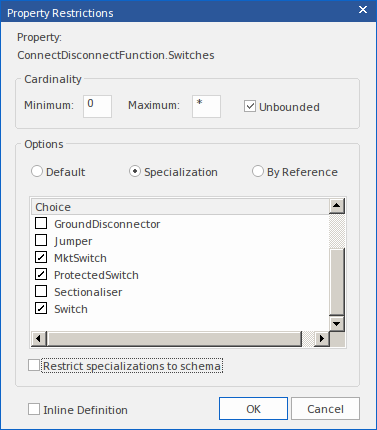Select the Specialization radio option
Screen dimensions: 377x430
click(x=135, y=172)
